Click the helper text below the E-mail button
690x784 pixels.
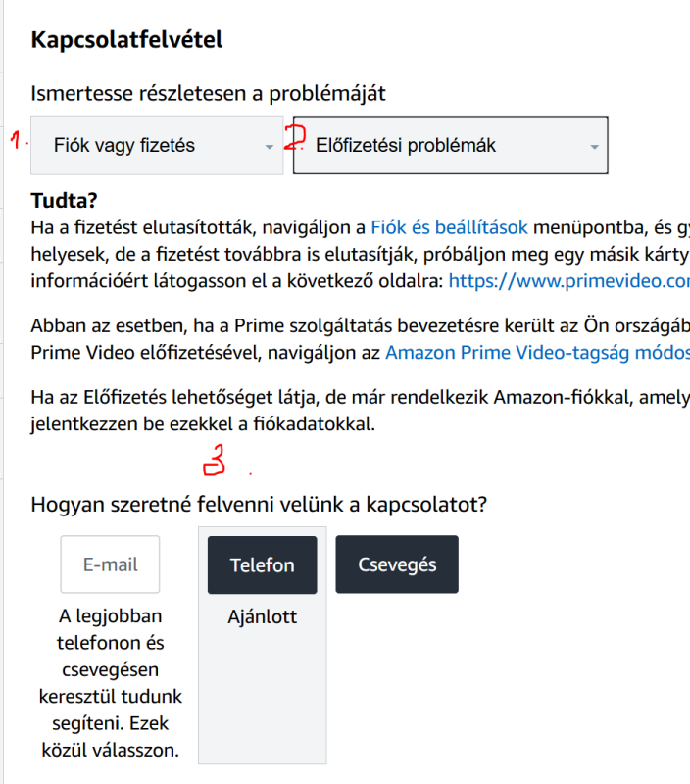(110, 684)
